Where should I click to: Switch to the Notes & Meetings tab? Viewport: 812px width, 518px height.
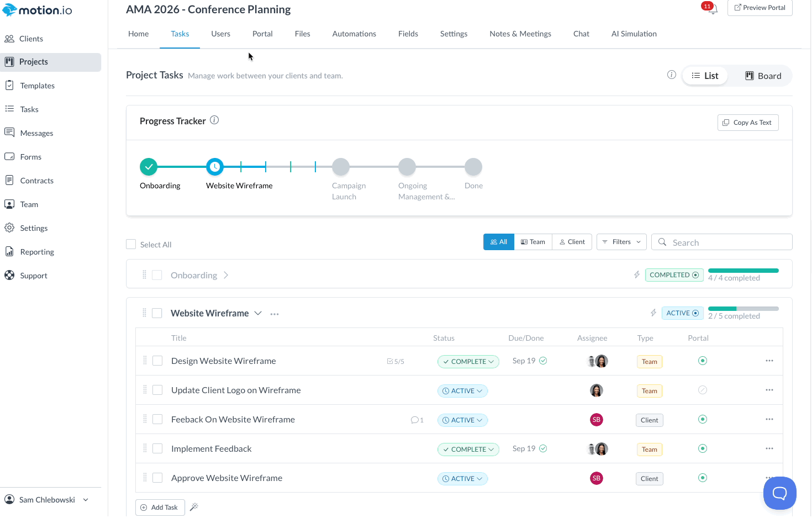tap(520, 34)
